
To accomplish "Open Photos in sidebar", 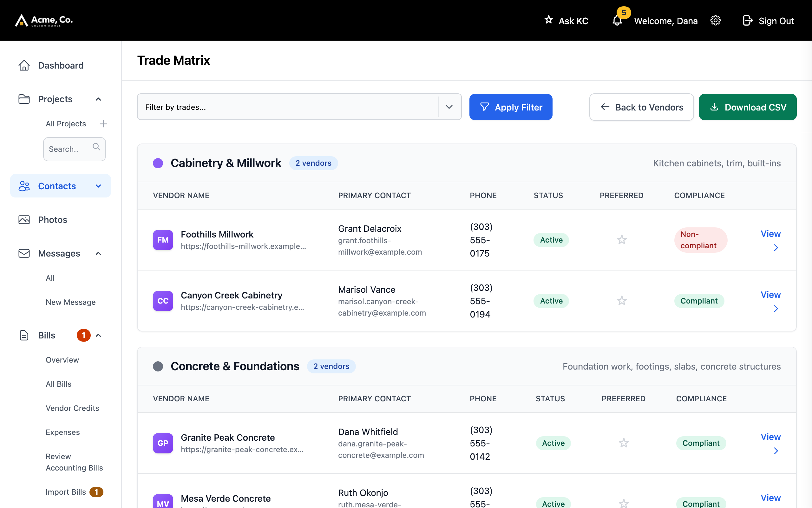I will pyautogui.click(x=53, y=220).
